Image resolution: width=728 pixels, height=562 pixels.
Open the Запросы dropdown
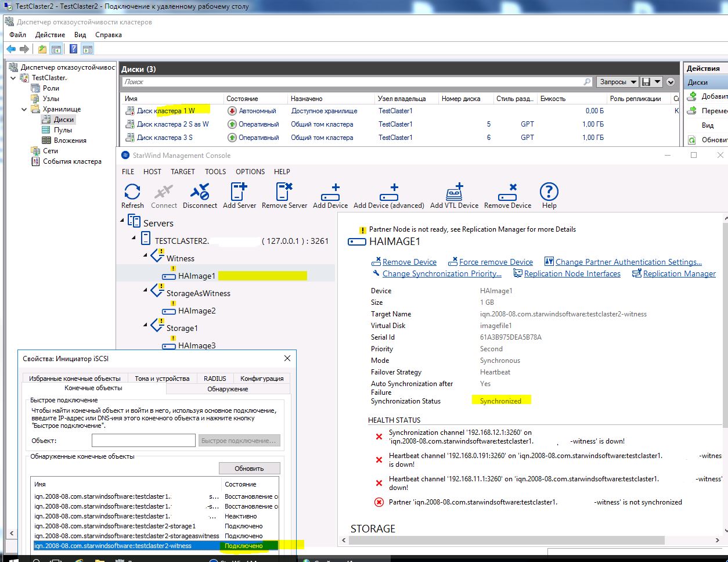pos(617,82)
